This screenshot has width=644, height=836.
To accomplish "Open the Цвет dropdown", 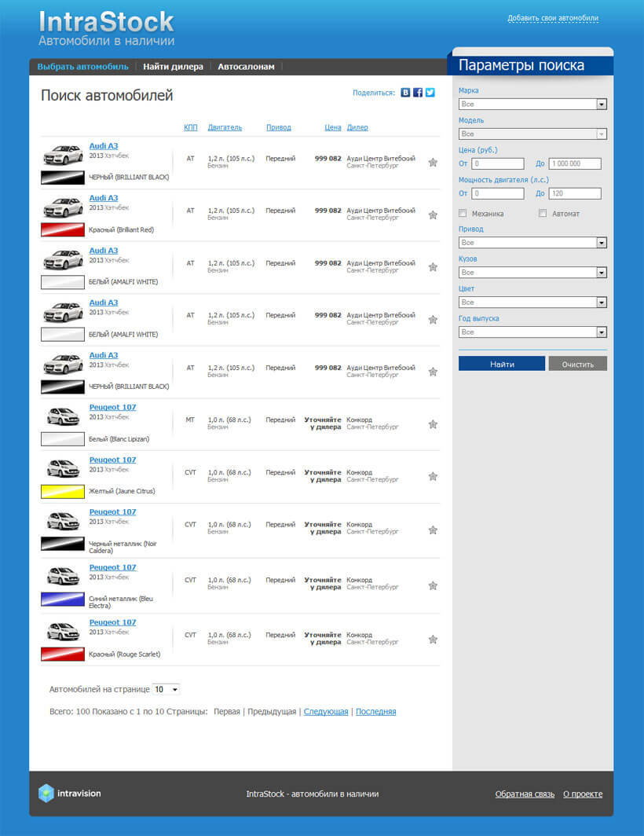I will pyautogui.click(x=532, y=302).
